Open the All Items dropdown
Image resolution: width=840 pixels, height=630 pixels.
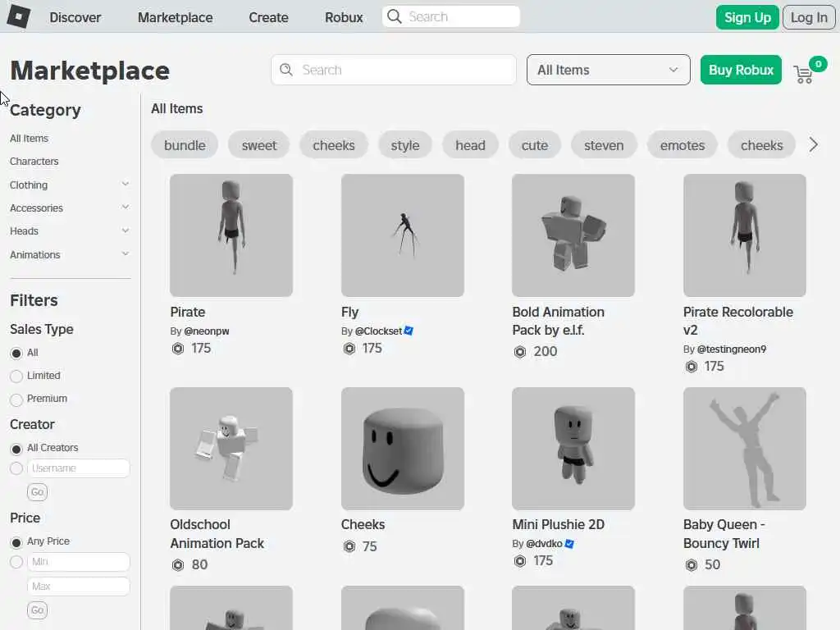(x=608, y=70)
